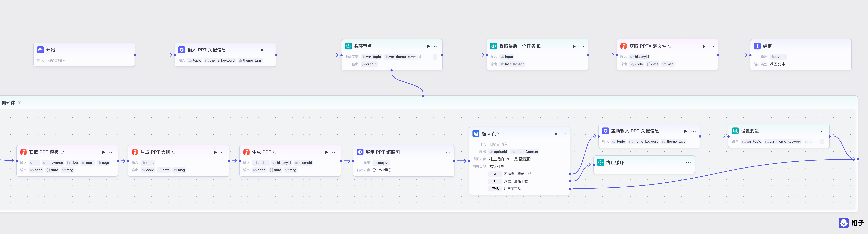Image resolution: width=868 pixels, height=234 pixels.
Task: Click the output port of 开始 node
Action: (x=135, y=55)
